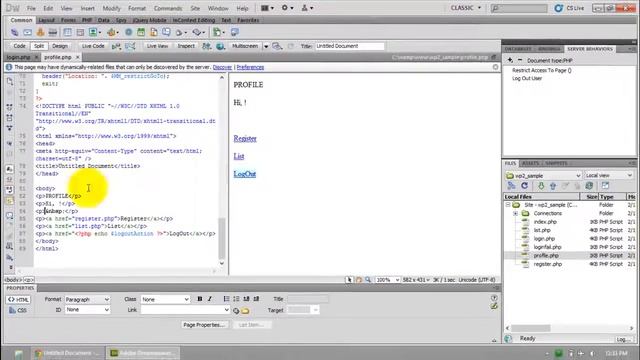640x360 pixels.
Task: Insert a Table from the Common toolbar
Action: click(x=67, y=32)
